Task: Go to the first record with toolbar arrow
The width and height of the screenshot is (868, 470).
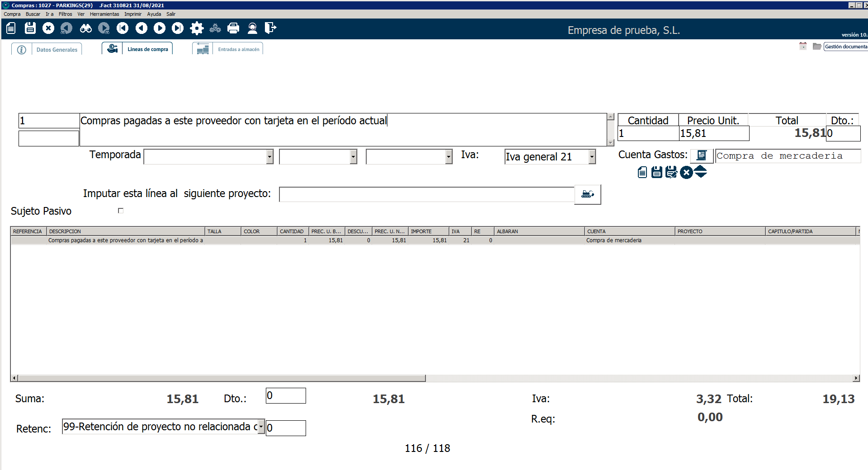Action: click(123, 28)
